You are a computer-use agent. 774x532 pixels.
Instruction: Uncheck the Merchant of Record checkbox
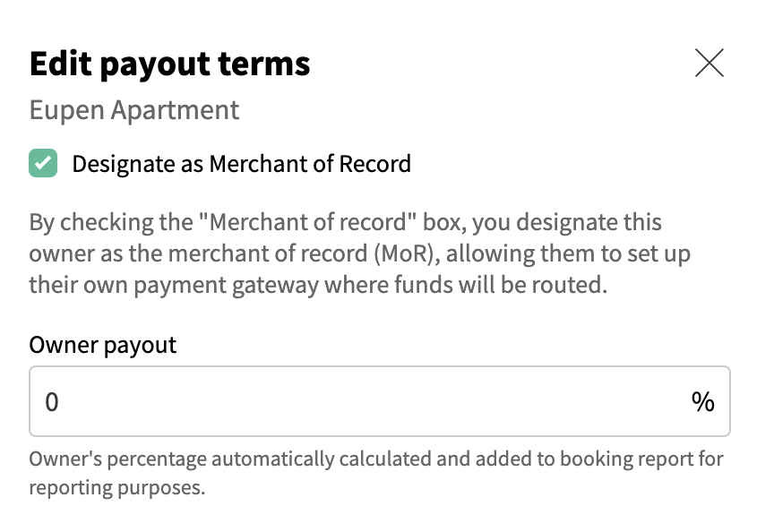(43, 164)
